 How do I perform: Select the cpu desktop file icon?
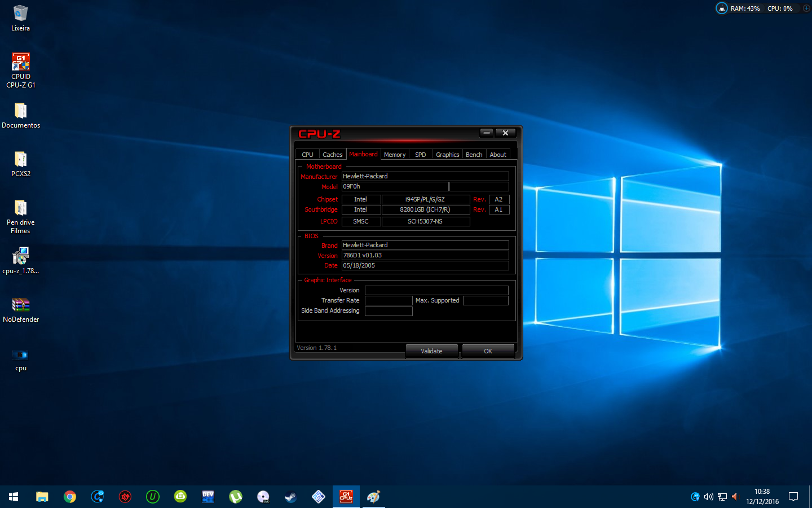(21, 359)
